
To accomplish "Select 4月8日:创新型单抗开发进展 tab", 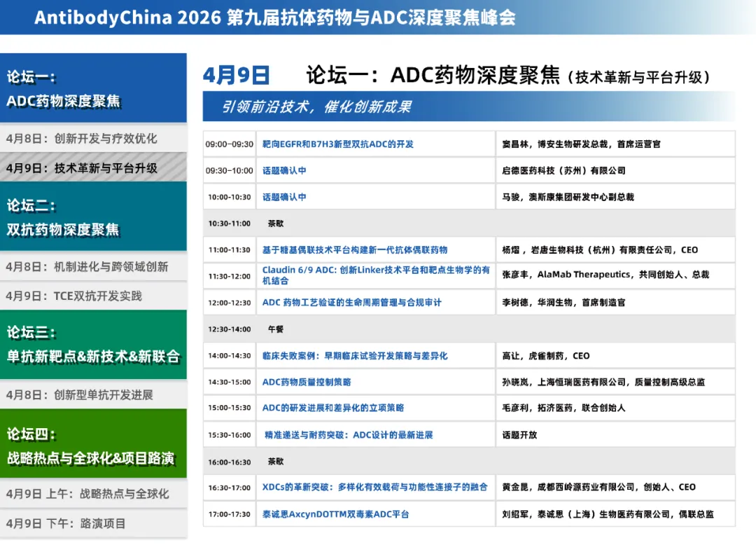I will [x=93, y=394].
